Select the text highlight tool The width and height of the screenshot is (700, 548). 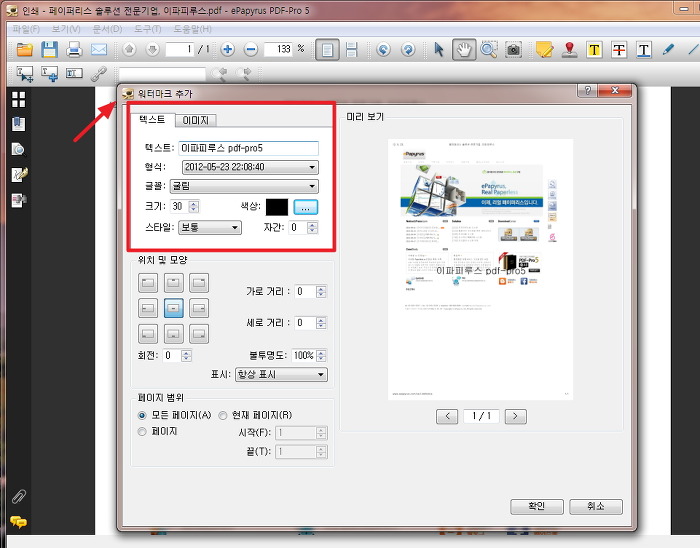click(x=594, y=50)
